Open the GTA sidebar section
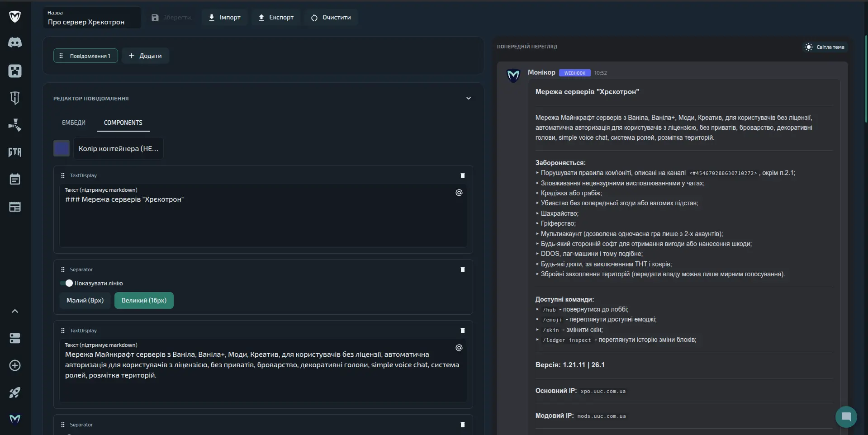The image size is (868, 435). click(x=15, y=152)
